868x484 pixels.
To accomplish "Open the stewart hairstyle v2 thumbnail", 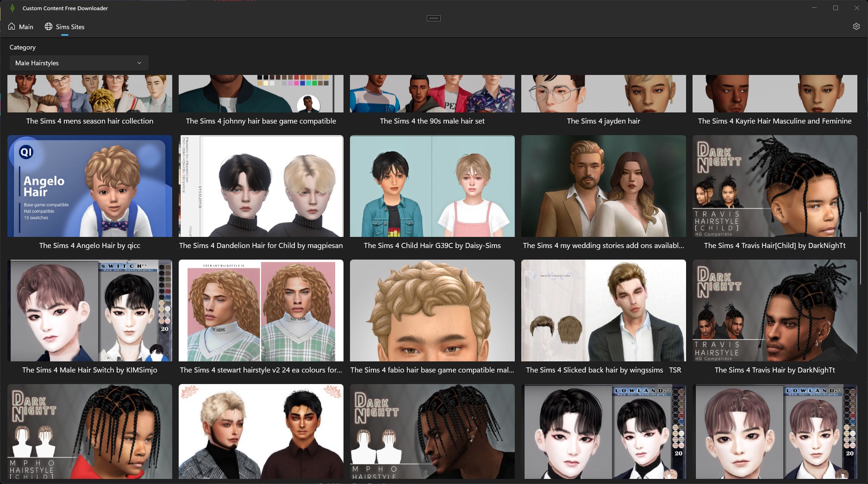I will 261,310.
